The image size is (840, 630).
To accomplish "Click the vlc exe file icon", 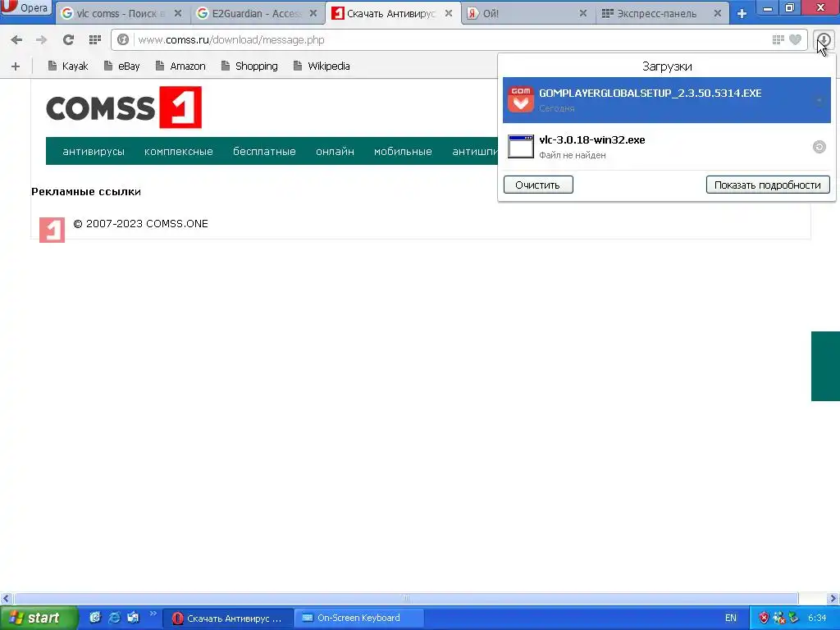I will tap(521, 147).
